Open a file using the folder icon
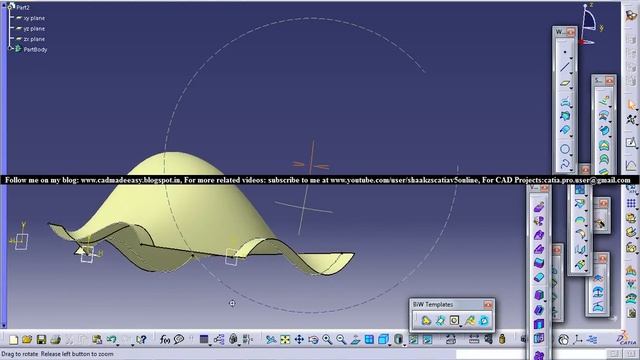Viewport: 640px width, 360px height. [27, 339]
